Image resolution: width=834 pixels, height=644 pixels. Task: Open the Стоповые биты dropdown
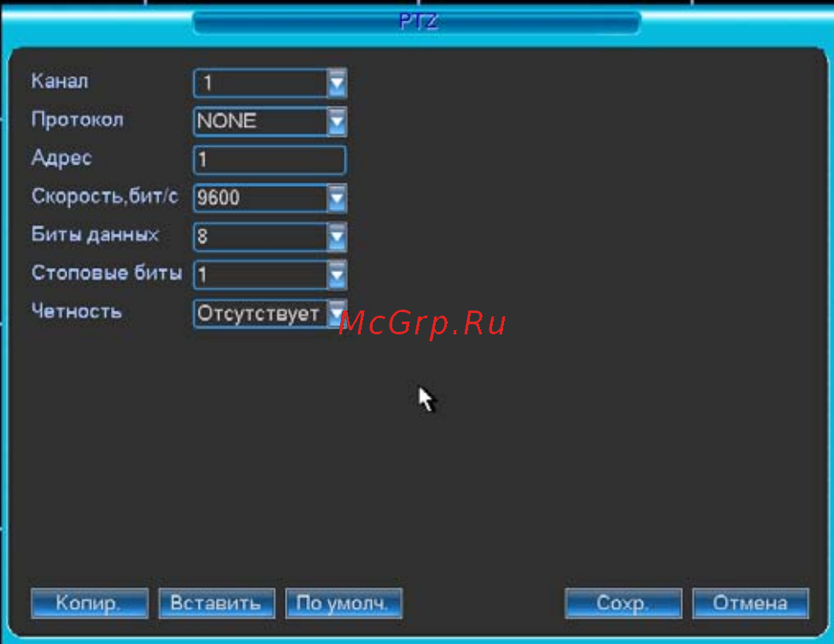click(270, 275)
